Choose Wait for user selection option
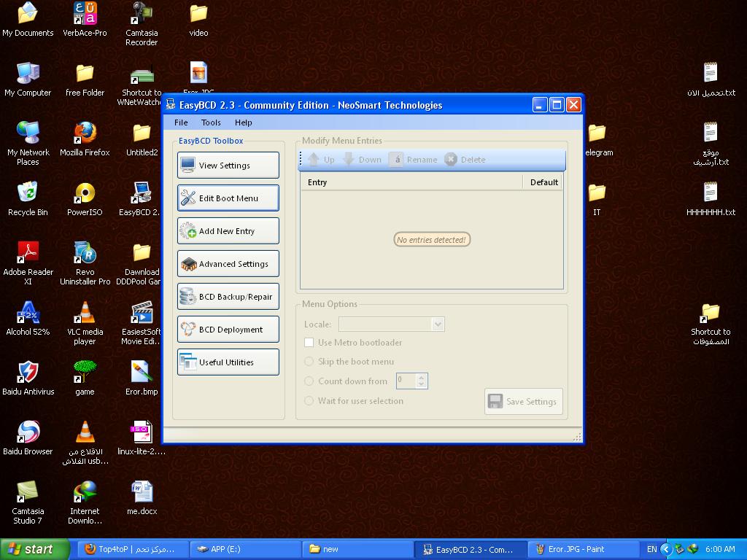The image size is (747, 560). pyautogui.click(x=309, y=401)
